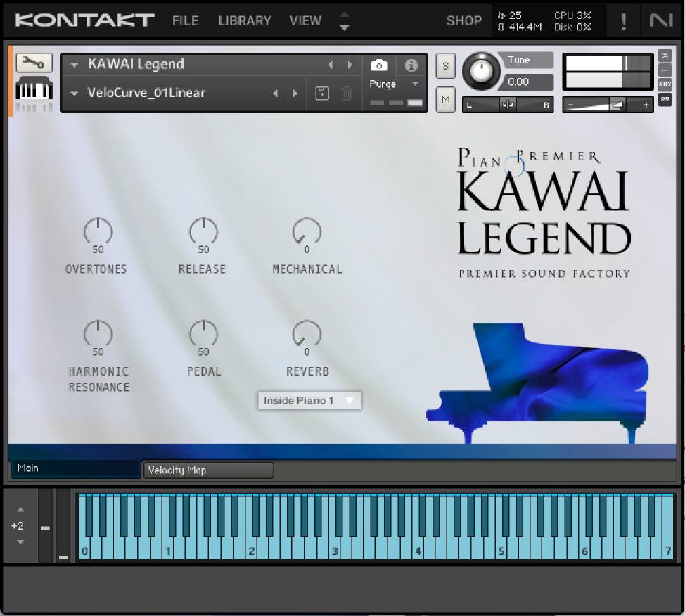Toggle the PV button
The image size is (685, 616).
(x=665, y=100)
